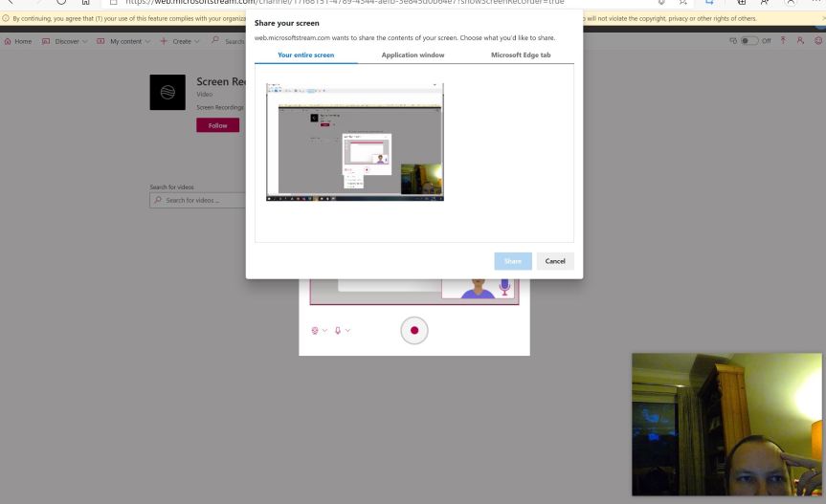
Task: Click the upload arrow icon in header
Action: coord(784,41)
